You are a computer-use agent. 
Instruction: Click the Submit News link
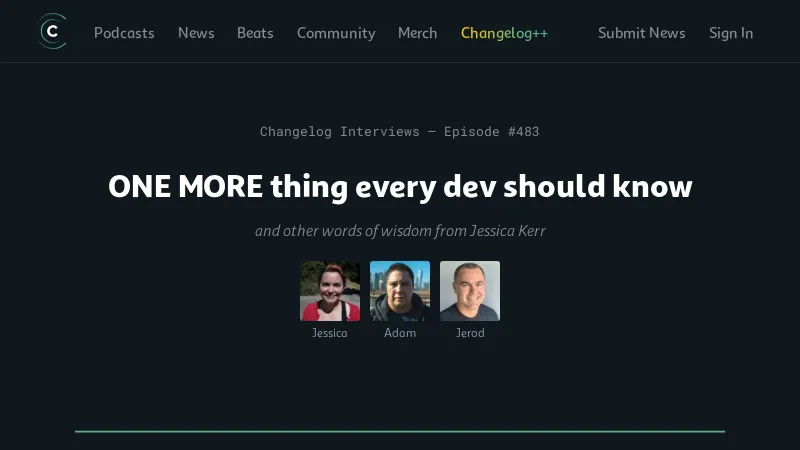point(642,33)
